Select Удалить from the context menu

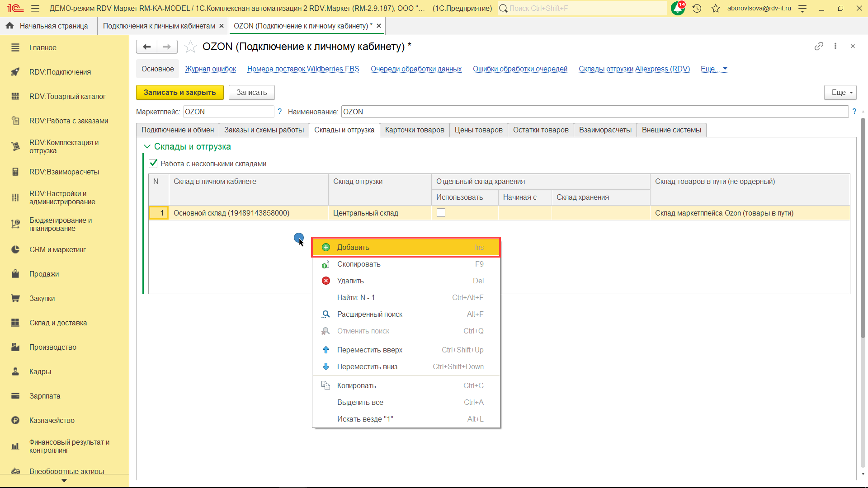coord(350,281)
